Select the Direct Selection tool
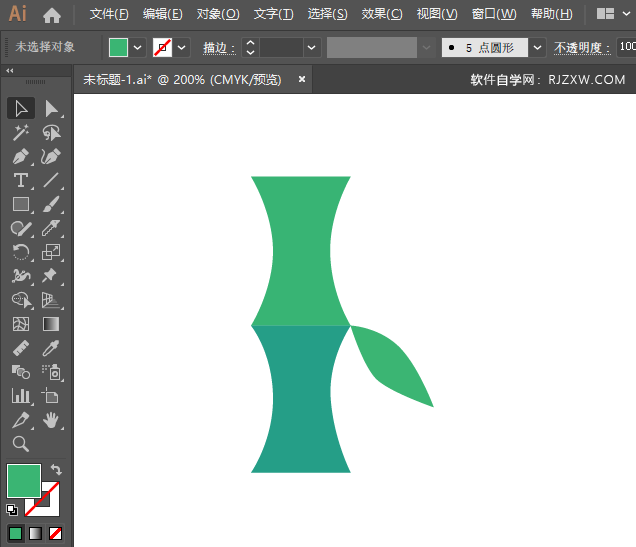The image size is (636, 547). coord(51,109)
